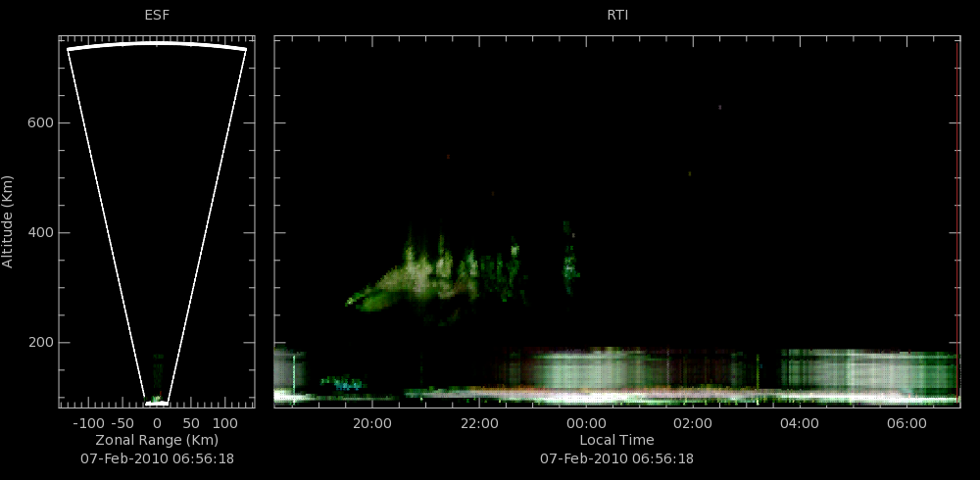Click the RTI plot title

617,16
